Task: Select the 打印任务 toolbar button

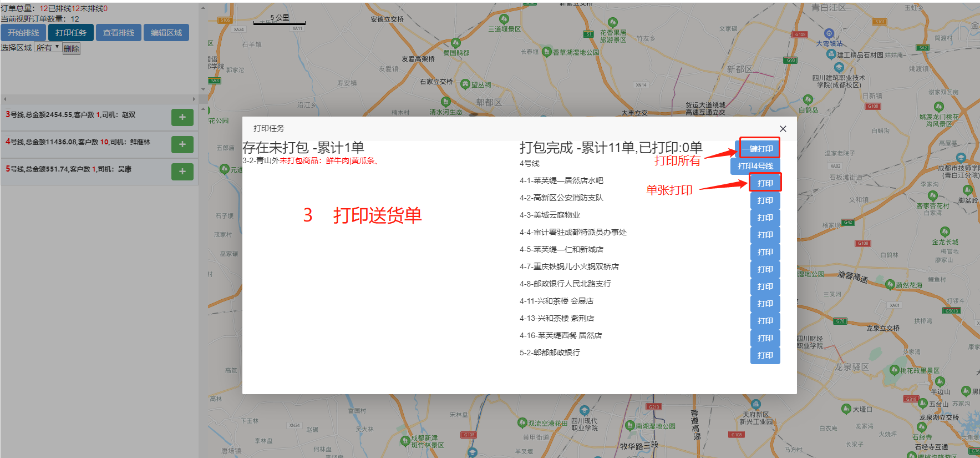Action: 71,33
